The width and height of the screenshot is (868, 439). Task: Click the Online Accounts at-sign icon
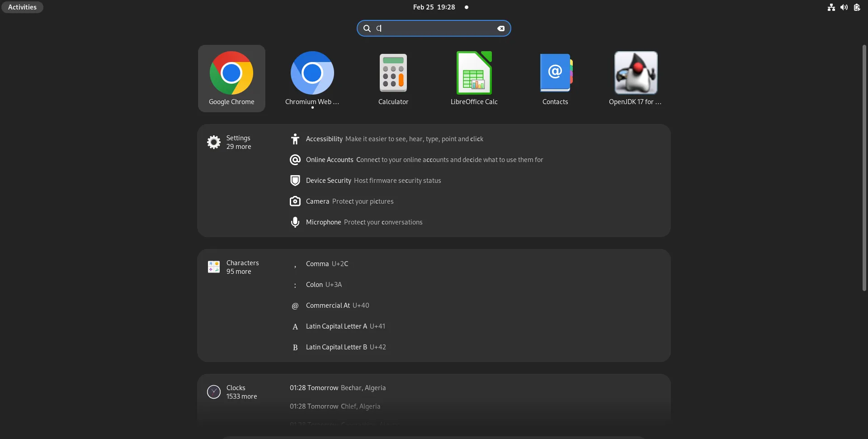[x=295, y=160]
